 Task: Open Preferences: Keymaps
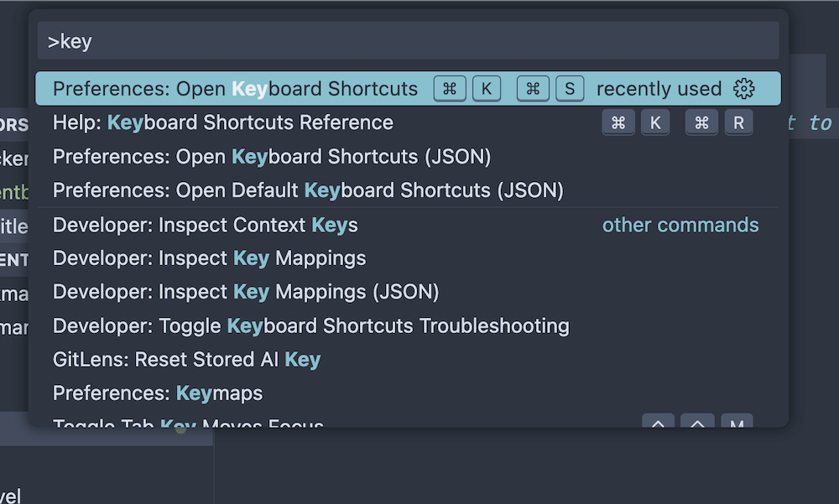(x=158, y=392)
